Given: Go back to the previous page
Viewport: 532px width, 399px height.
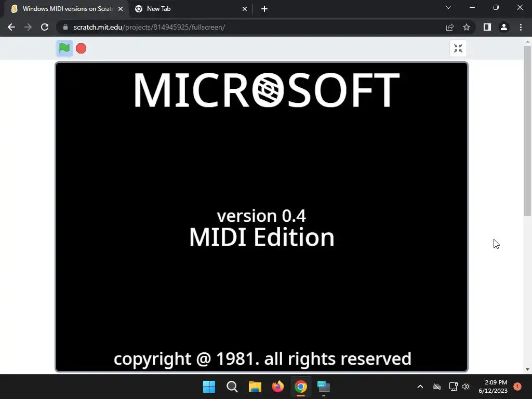Looking at the screenshot, I should click(x=11, y=27).
